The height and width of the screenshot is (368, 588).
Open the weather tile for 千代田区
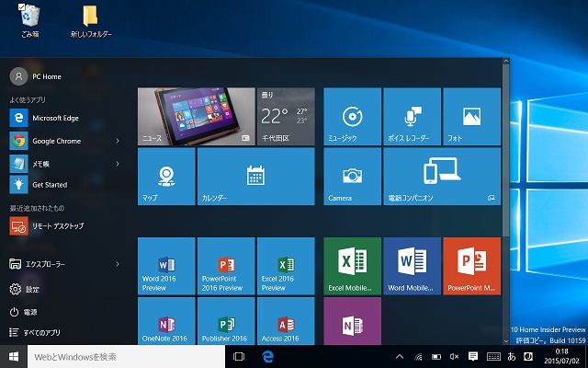click(x=286, y=117)
